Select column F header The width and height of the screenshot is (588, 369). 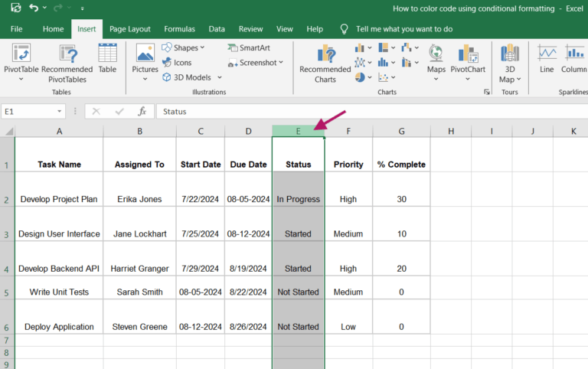(x=348, y=132)
